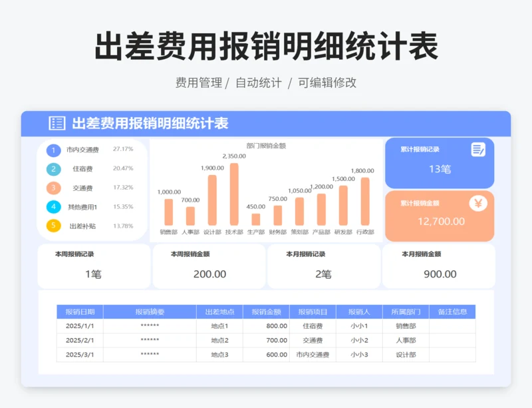Click the 13.78% percentage value
Screen dimensions: 532x408
click(123, 226)
